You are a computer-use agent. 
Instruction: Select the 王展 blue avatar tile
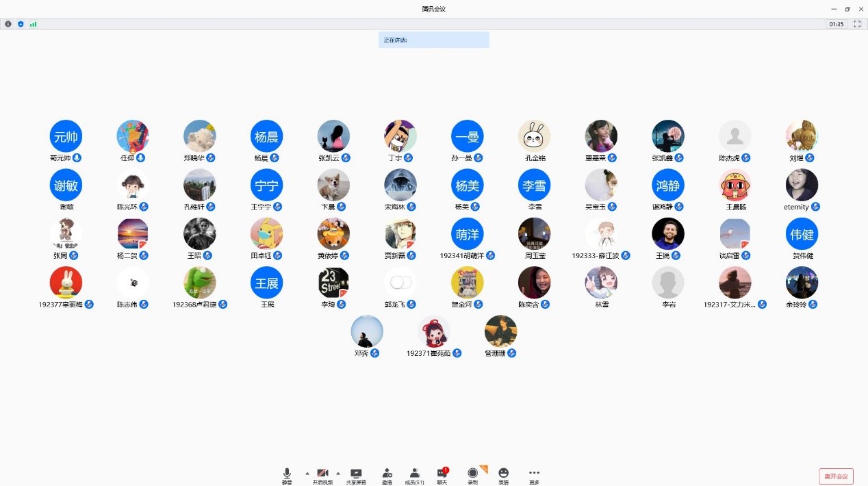click(x=266, y=283)
